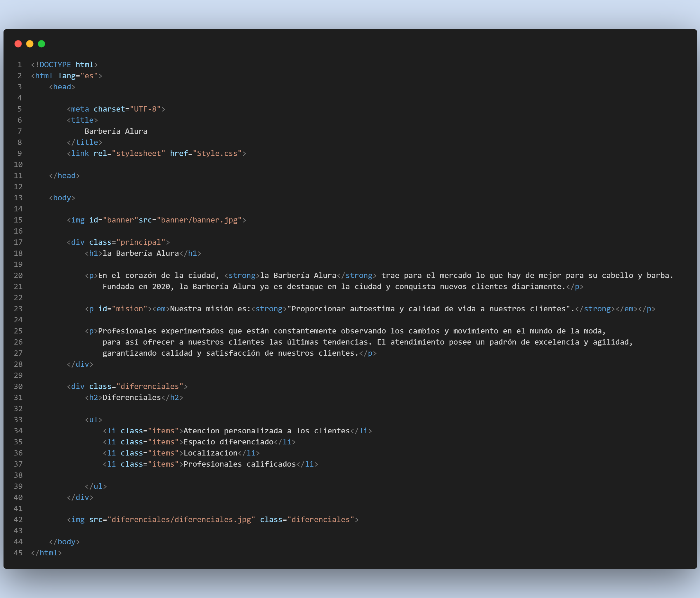700x598 pixels.
Task: Click the text 'garantizando calidad y satisfacción'
Action: (x=181, y=353)
